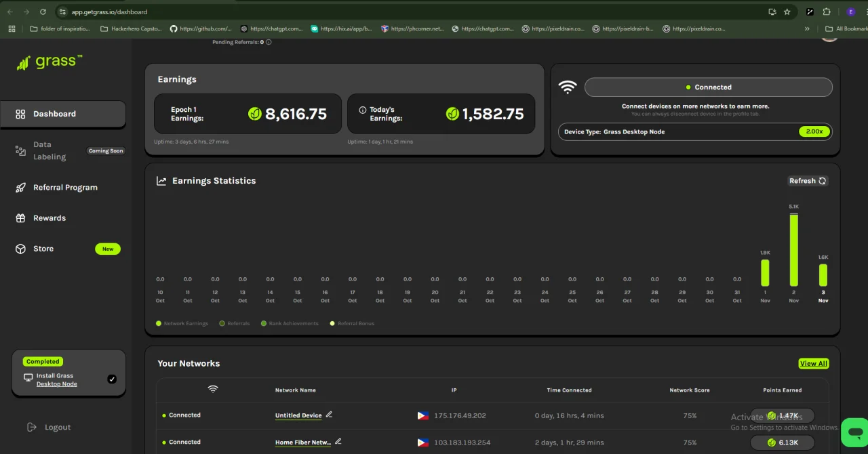
Task: Click the Connected status pill
Action: coord(708,87)
